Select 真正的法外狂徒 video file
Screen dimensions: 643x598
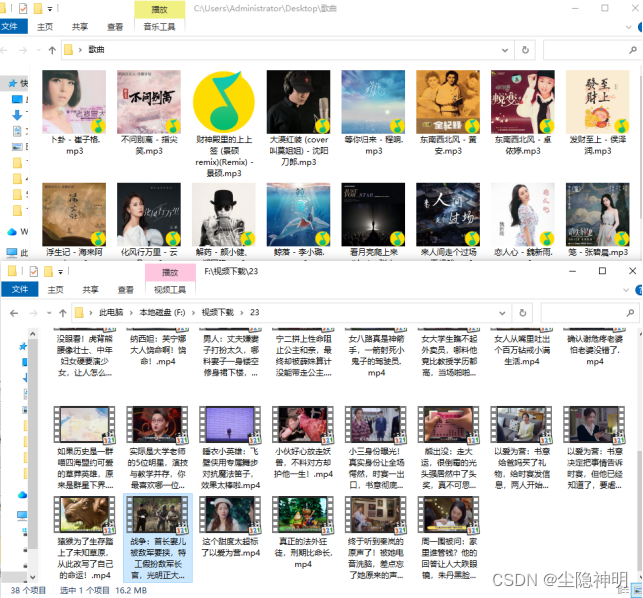coord(303,532)
